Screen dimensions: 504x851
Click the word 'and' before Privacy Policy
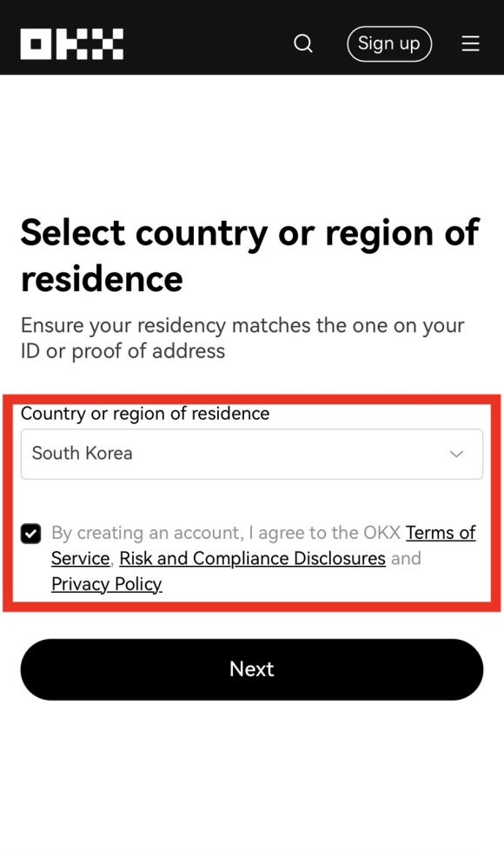pos(406,558)
